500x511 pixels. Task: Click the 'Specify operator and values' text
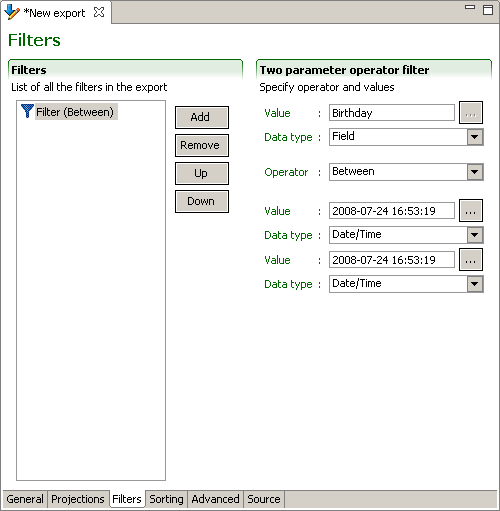(327, 87)
